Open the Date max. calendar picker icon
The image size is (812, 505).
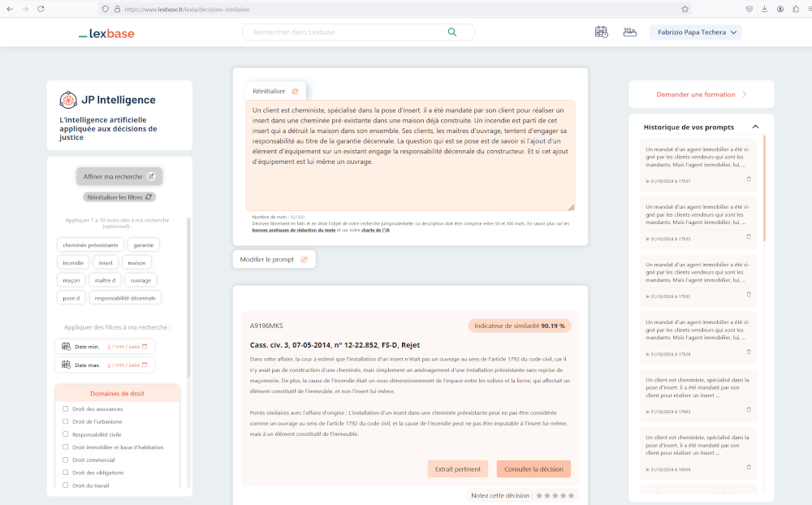click(145, 365)
